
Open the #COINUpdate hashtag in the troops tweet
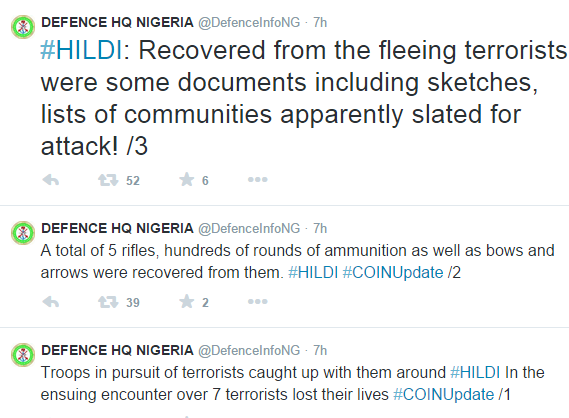point(444,394)
